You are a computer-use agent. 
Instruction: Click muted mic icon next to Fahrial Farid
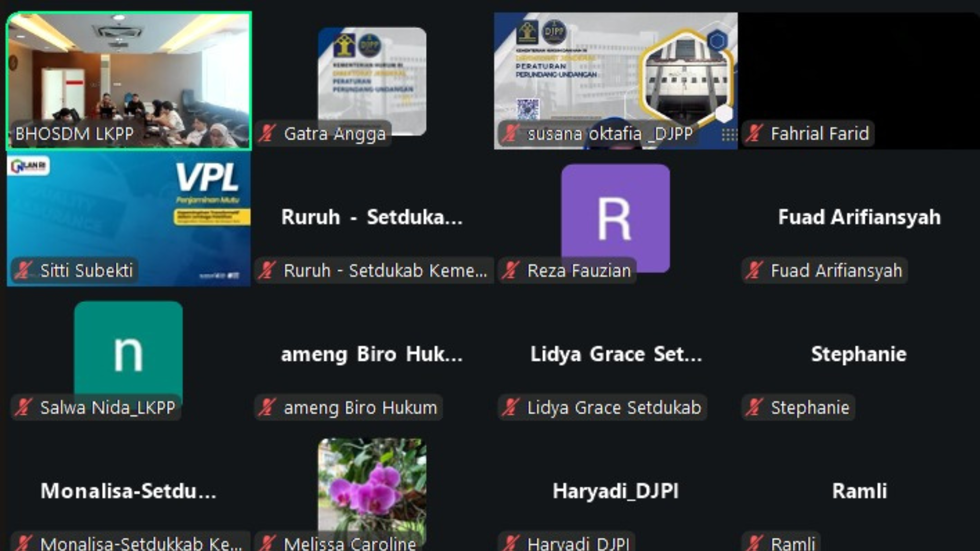[754, 134]
